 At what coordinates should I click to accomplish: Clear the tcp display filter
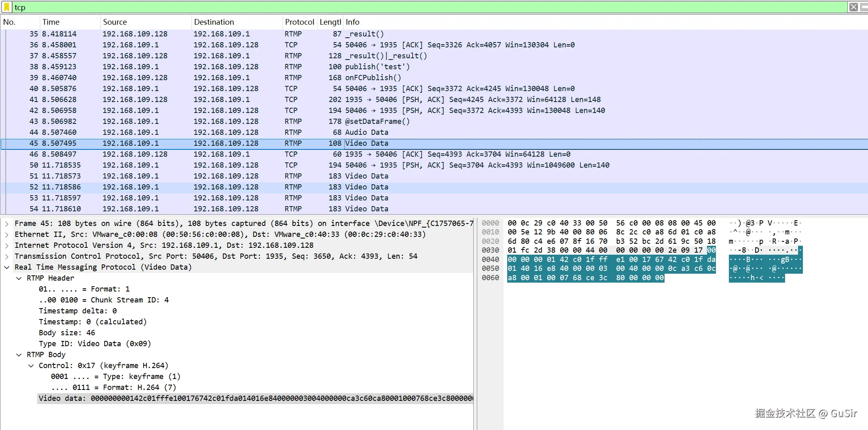[853, 7]
